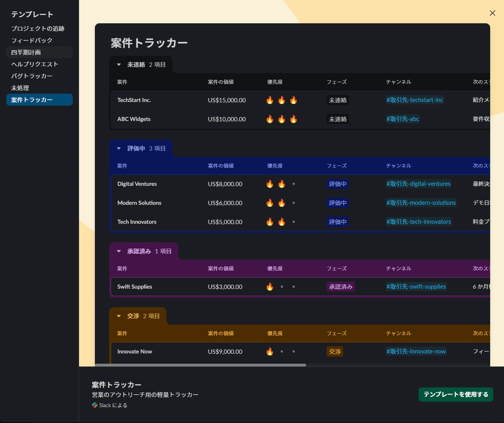The height and width of the screenshot is (423, 504).
Task: Click the US$9,000.00 value cell
Action: click(x=225, y=351)
